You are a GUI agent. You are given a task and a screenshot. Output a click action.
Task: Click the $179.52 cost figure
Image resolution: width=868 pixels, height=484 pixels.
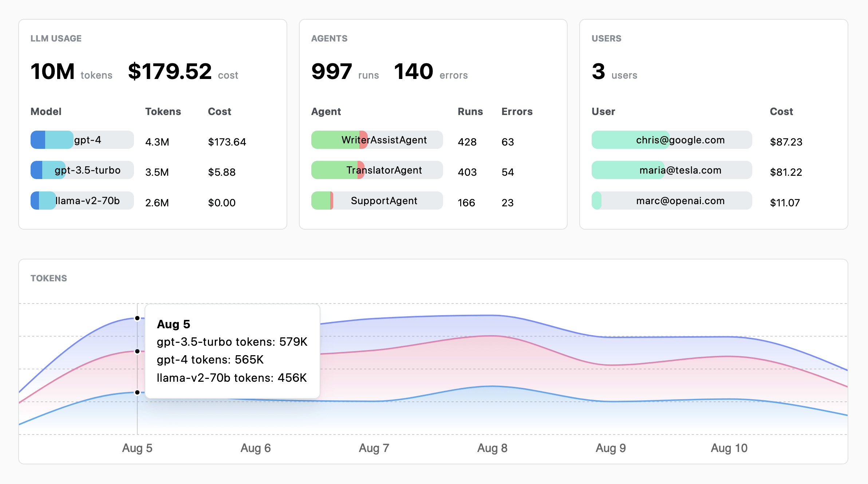(170, 71)
